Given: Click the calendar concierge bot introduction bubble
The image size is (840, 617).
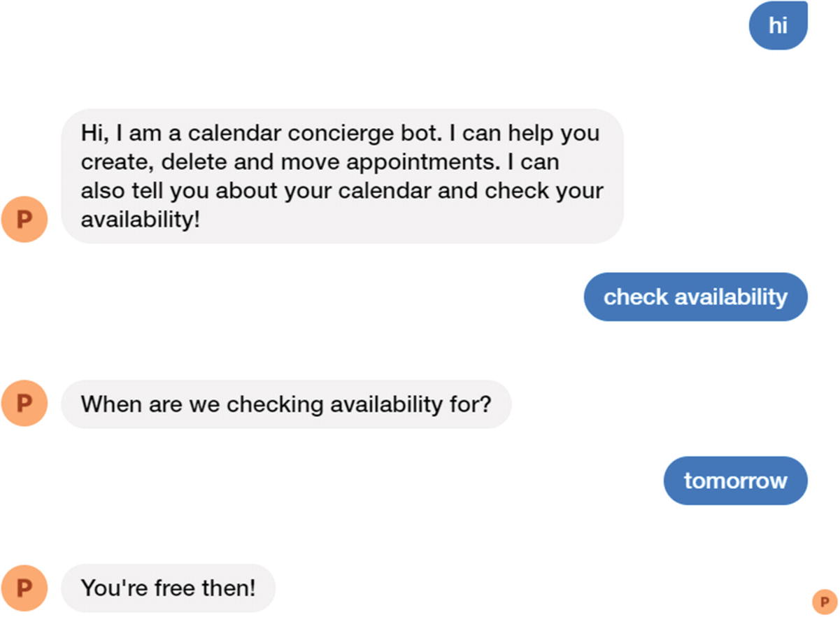Looking at the screenshot, I should click(342, 176).
